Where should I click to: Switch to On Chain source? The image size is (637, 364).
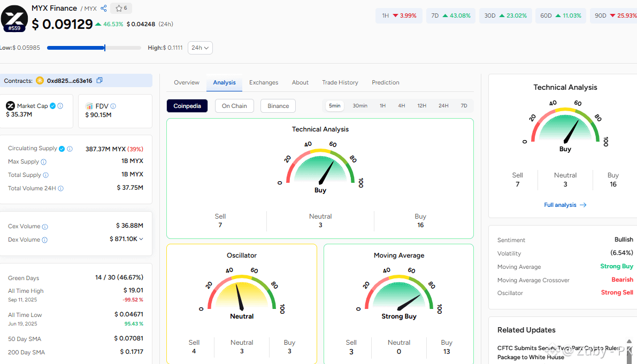[234, 106]
